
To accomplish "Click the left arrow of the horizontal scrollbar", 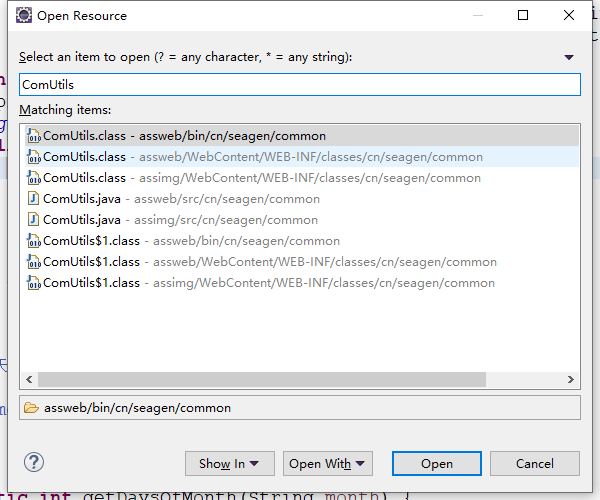I will [29, 379].
